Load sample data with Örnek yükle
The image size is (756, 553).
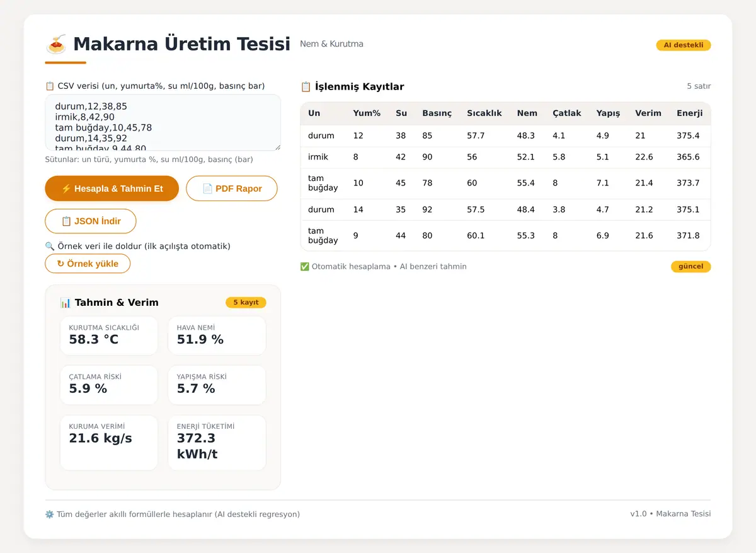[88, 264]
